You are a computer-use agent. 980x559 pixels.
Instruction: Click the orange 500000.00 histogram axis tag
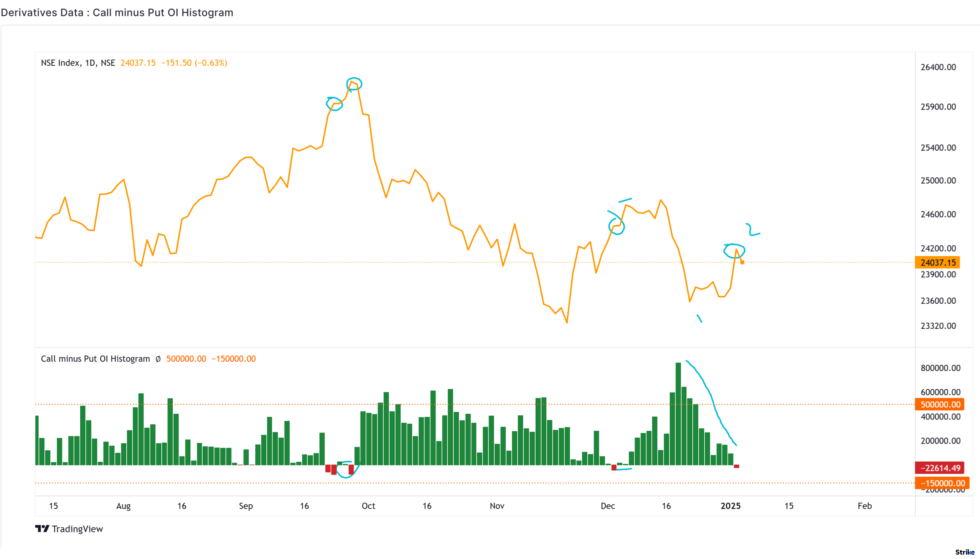(940, 404)
